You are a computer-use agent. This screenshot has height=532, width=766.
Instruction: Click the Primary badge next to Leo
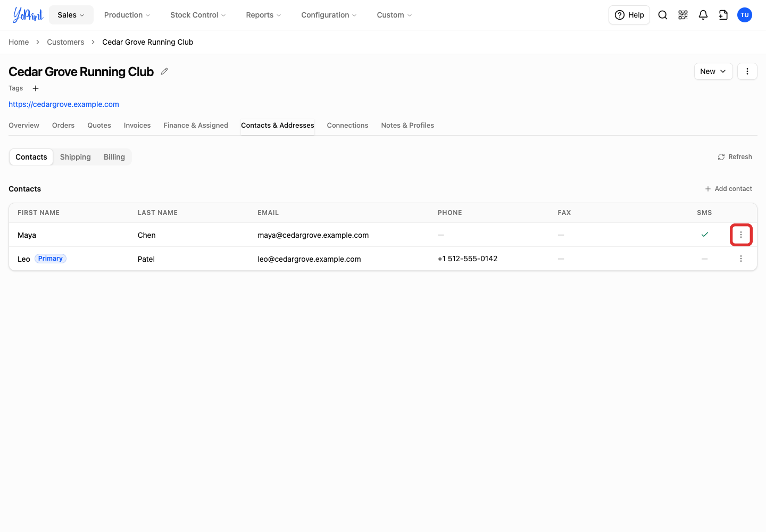(51, 259)
